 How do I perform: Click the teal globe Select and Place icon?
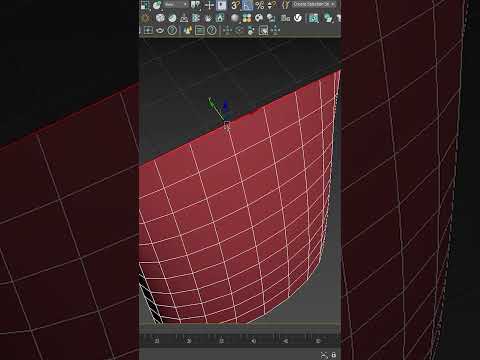pyautogui.click(x=157, y=5)
